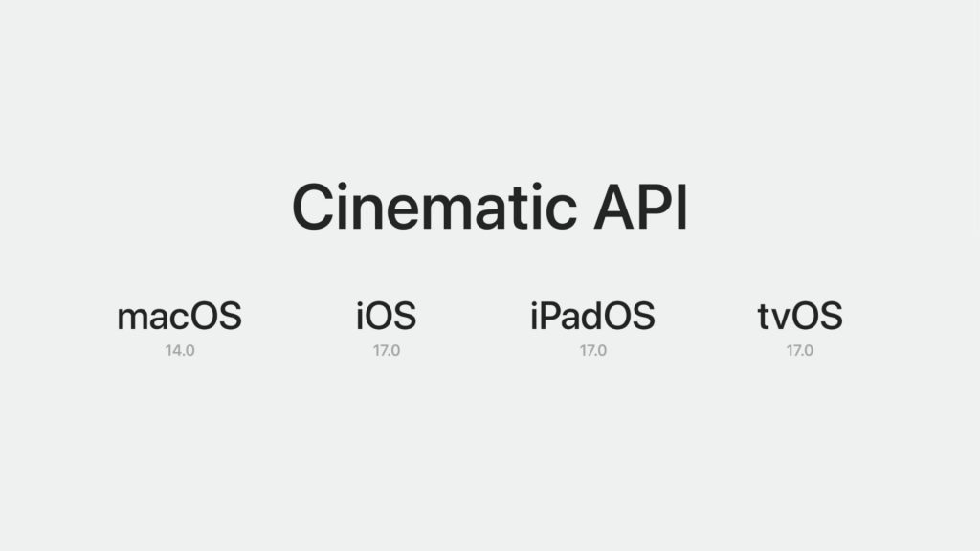Select the tvOS platform label
This screenshot has height=551, width=980.
click(800, 316)
